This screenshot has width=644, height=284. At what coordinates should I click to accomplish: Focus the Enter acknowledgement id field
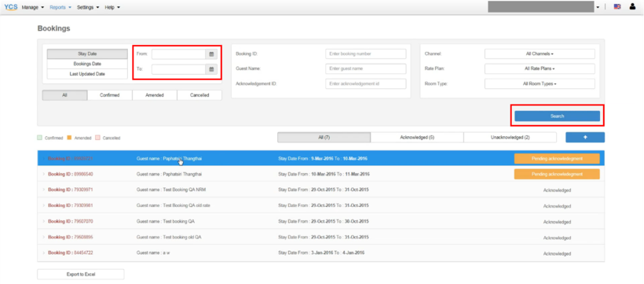click(x=365, y=83)
